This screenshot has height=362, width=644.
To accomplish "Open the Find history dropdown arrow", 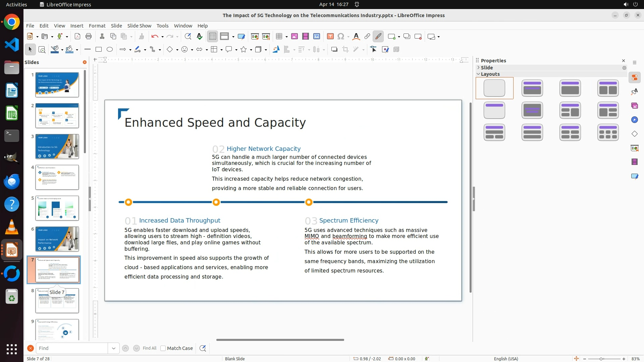I will click(x=114, y=348).
